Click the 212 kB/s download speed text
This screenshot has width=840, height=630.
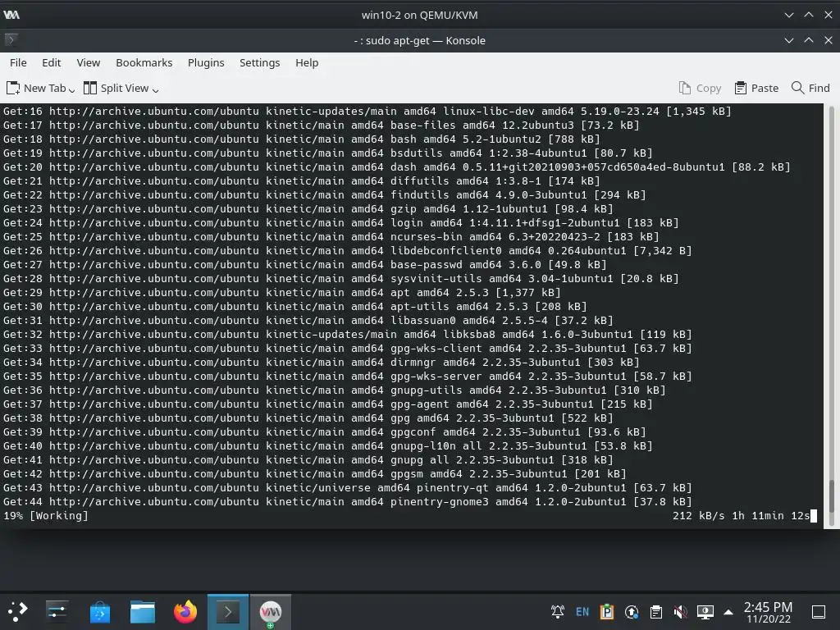(699, 515)
